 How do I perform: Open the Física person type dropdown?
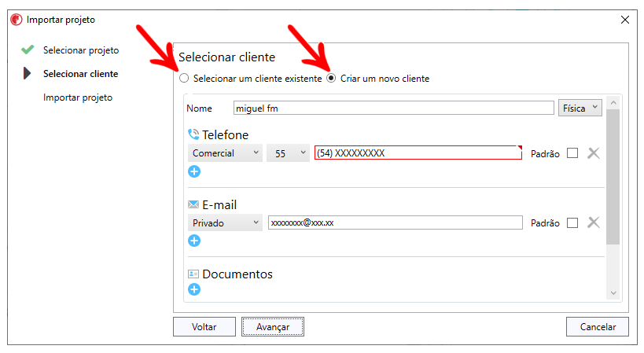click(x=580, y=108)
